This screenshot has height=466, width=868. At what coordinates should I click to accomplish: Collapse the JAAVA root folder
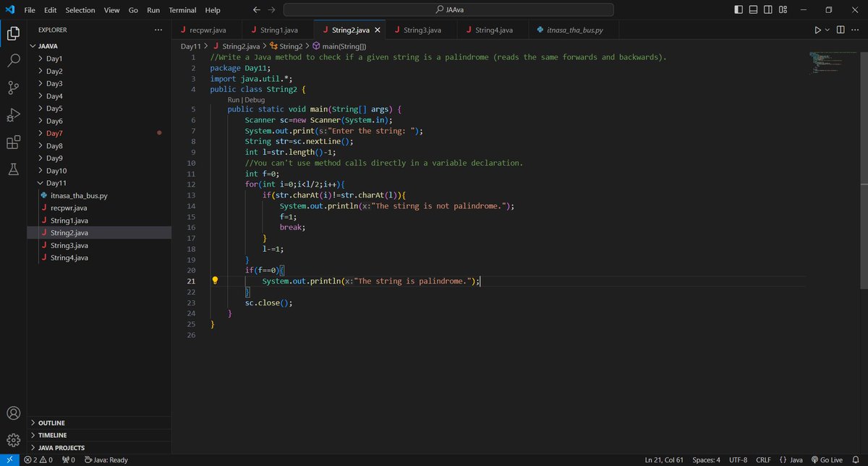click(x=98, y=46)
